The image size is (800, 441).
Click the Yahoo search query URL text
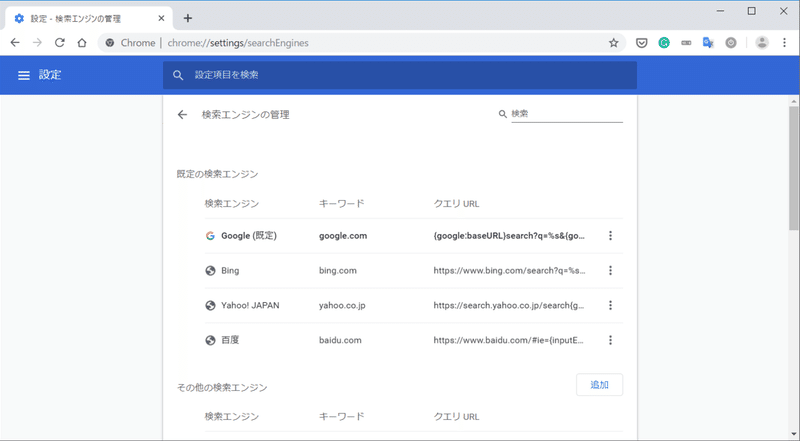point(509,305)
